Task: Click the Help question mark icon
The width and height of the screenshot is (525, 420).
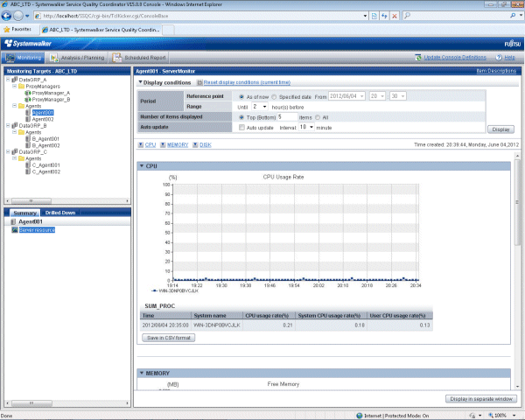Action: tap(499, 57)
